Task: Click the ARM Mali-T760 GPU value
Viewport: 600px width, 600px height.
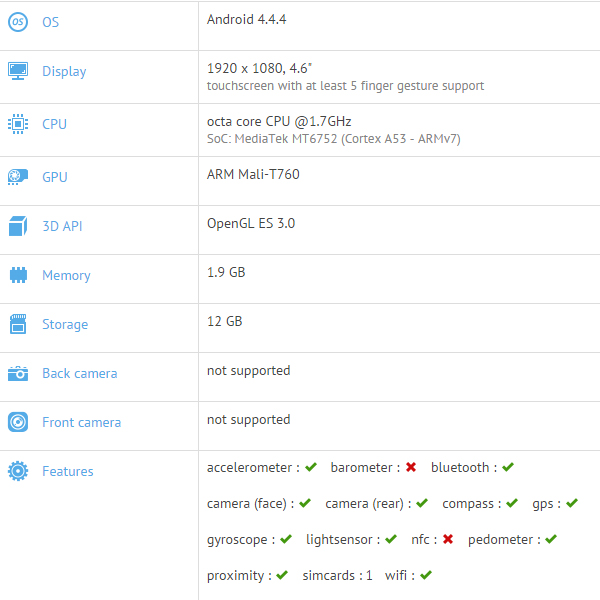Action: pyautogui.click(x=253, y=174)
